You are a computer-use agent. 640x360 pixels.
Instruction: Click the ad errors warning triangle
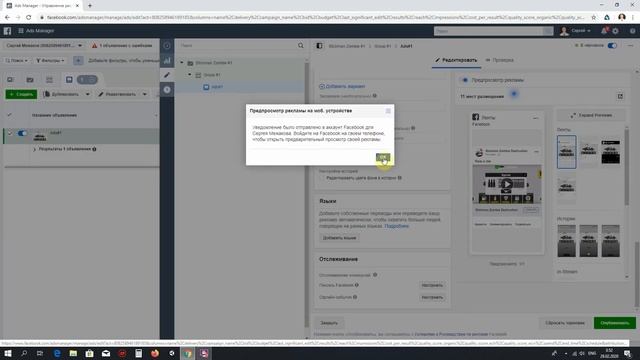[94, 46]
